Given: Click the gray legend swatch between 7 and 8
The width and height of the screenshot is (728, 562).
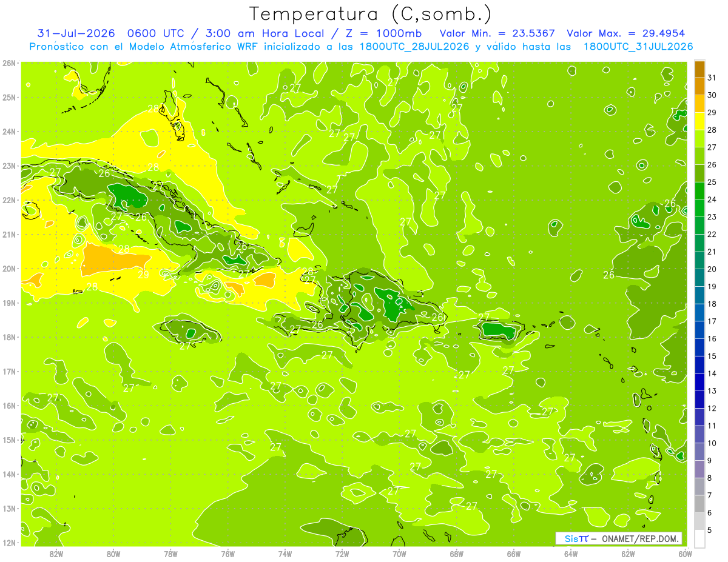Looking at the screenshot, I should point(699,487).
